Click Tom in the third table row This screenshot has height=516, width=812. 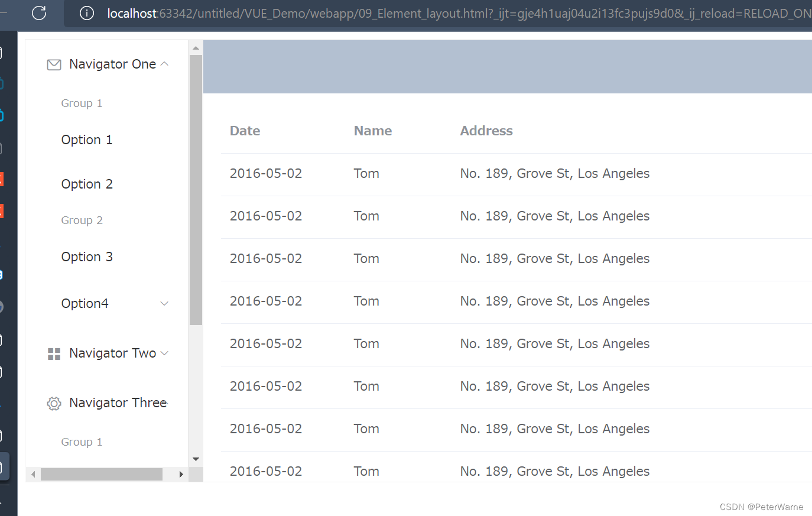[x=366, y=258]
